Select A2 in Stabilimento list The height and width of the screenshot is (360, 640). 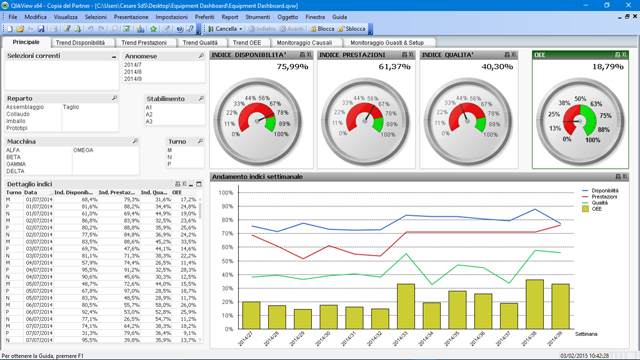pyautogui.click(x=149, y=115)
